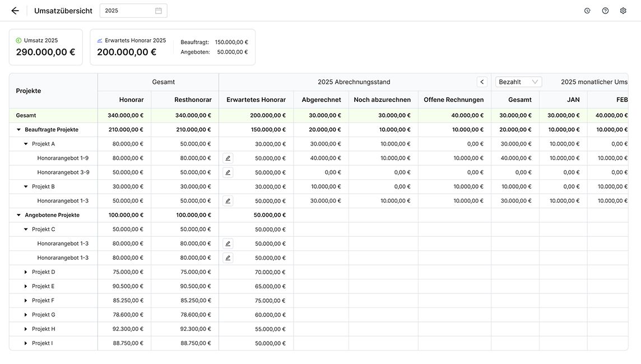This screenshot has height=364, width=641.
Task: Open the Bezahlt dropdown
Action: pyautogui.click(x=518, y=82)
